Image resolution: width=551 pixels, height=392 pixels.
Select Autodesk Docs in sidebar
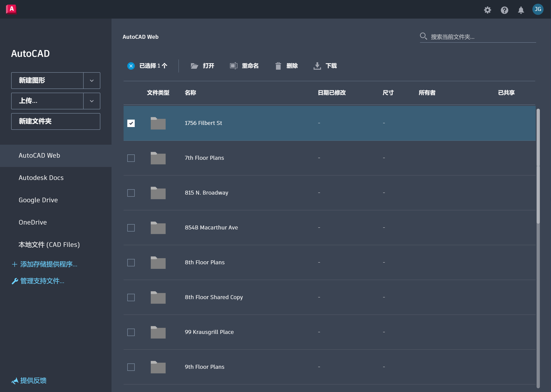pyautogui.click(x=56, y=178)
